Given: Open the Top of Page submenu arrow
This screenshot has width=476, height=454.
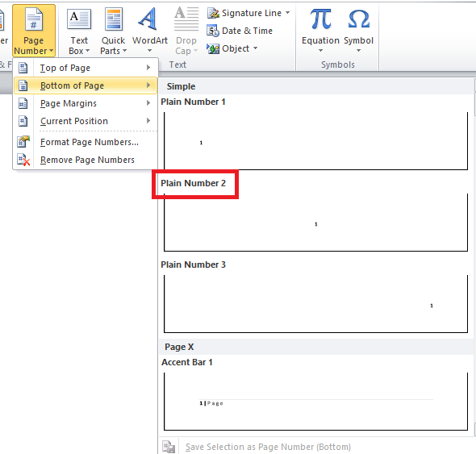Looking at the screenshot, I should pos(148,68).
